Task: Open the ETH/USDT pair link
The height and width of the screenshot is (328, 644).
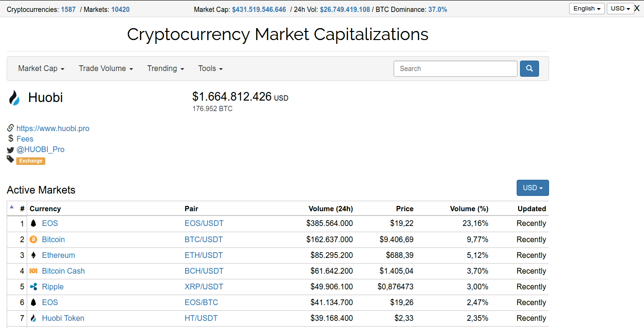Action: pyautogui.click(x=204, y=255)
